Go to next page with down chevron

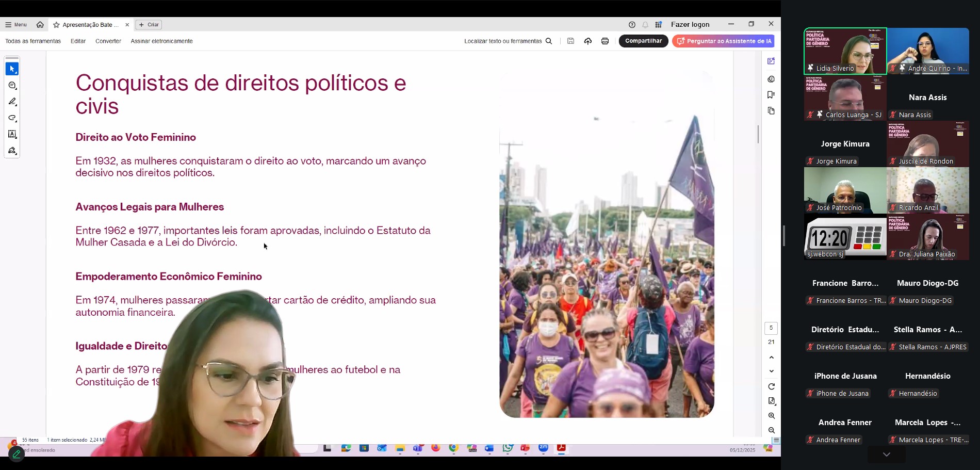771,371
